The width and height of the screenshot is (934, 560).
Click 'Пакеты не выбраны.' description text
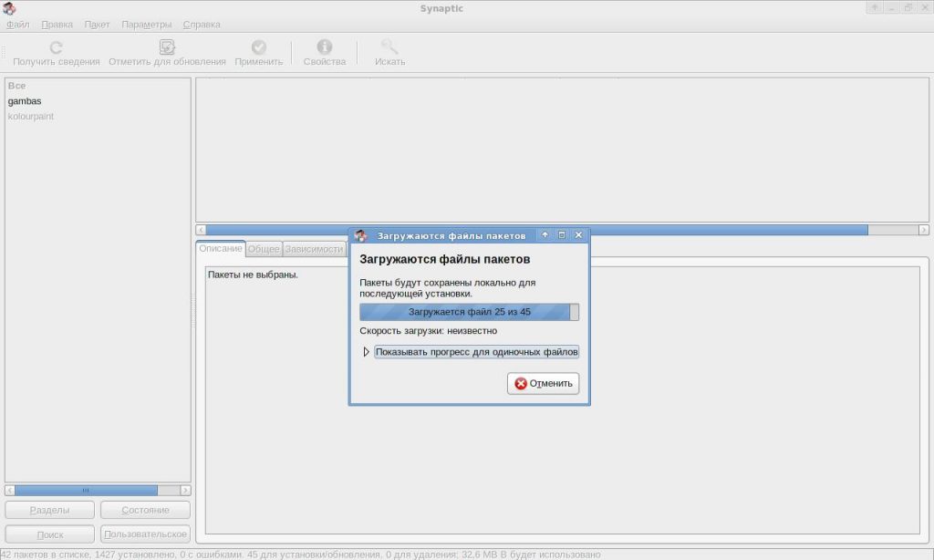(x=253, y=275)
